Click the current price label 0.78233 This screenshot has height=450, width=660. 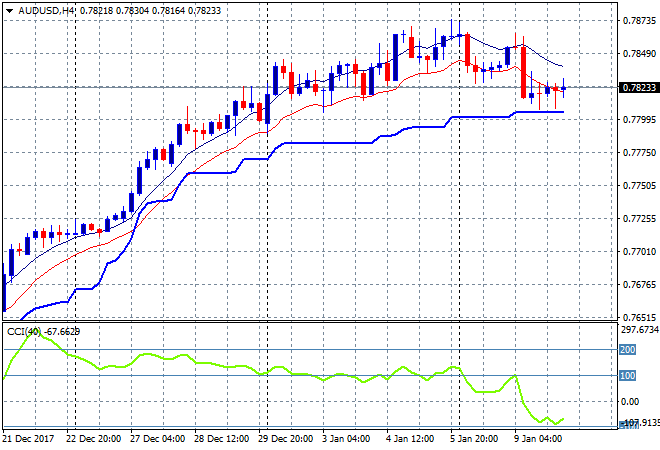tap(639, 88)
